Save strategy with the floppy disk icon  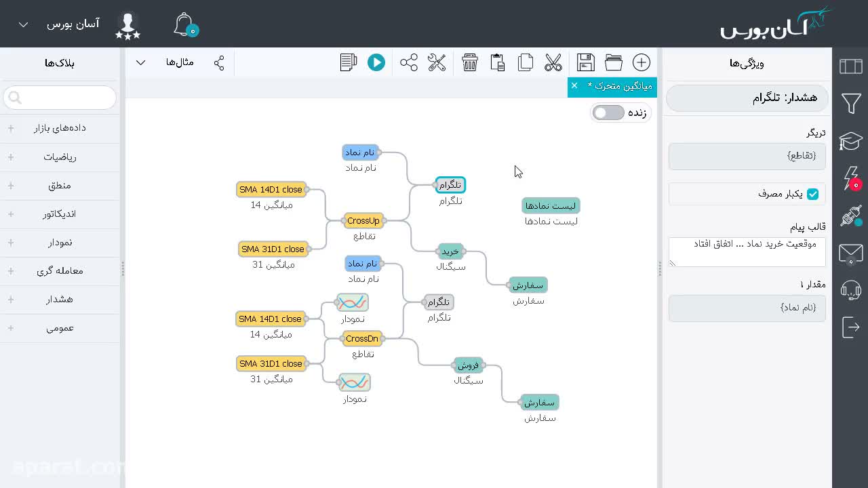coord(586,62)
